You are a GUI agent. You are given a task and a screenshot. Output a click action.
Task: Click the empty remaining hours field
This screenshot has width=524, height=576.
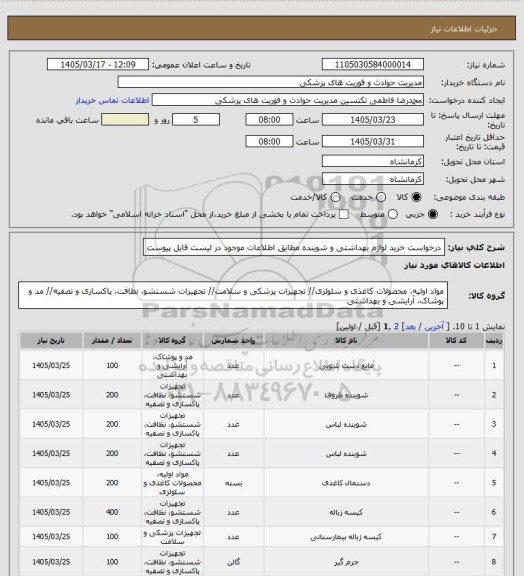[125, 120]
